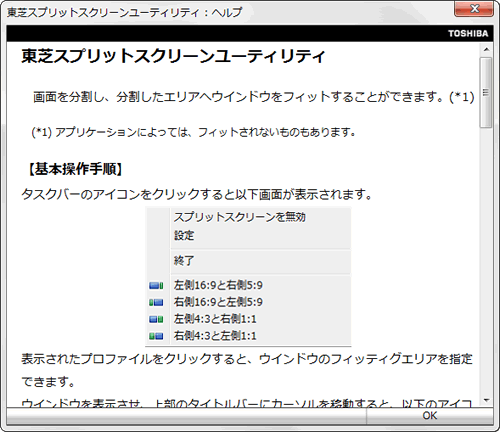Screen dimensions: 500x432
Task: Select the 設定 menu entry
Action: click(x=184, y=235)
